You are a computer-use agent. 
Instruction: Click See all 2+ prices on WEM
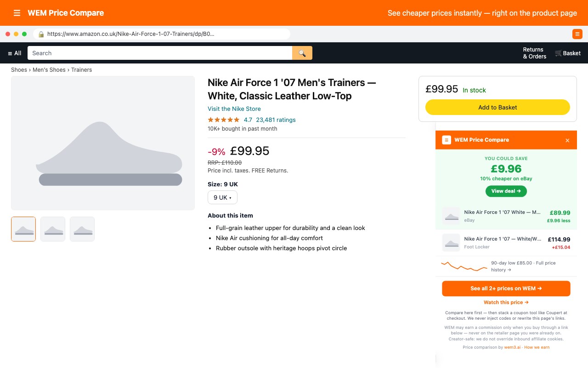tap(506, 288)
